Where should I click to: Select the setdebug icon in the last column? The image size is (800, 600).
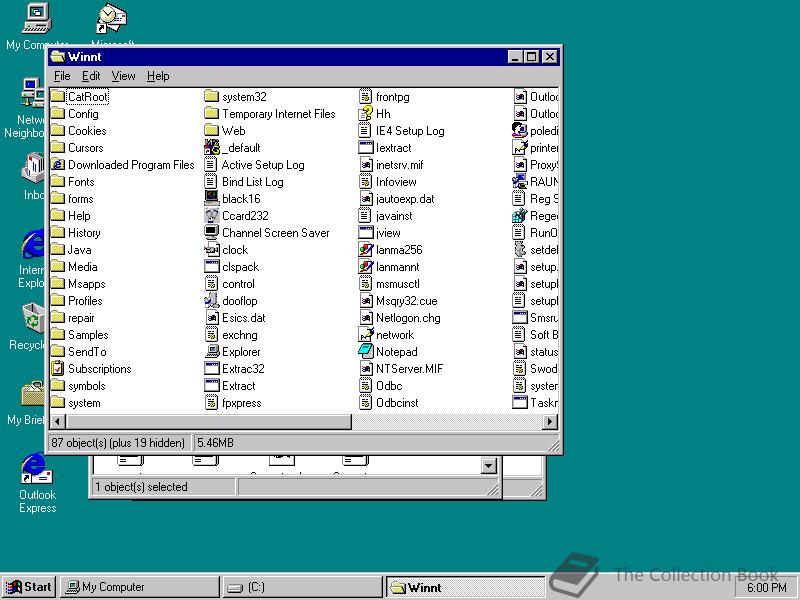(519, 249)
